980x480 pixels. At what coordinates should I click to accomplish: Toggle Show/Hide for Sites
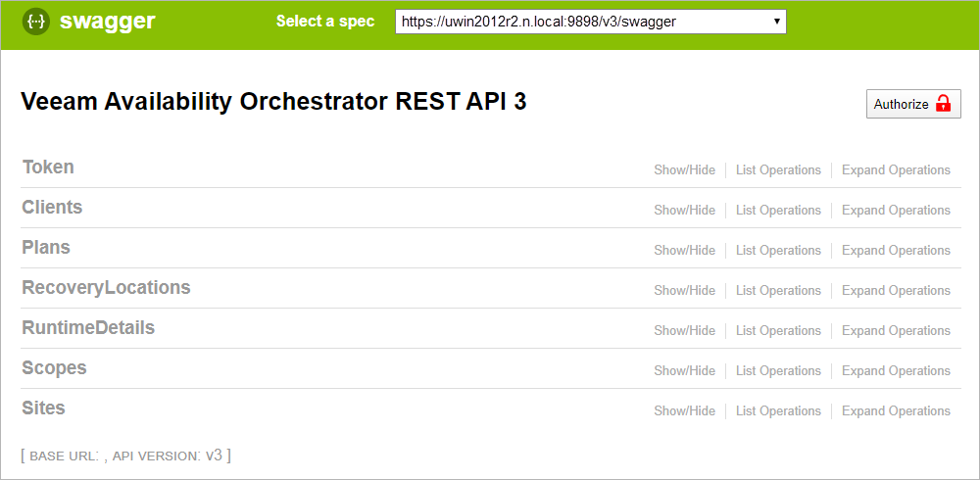point(684,411)
